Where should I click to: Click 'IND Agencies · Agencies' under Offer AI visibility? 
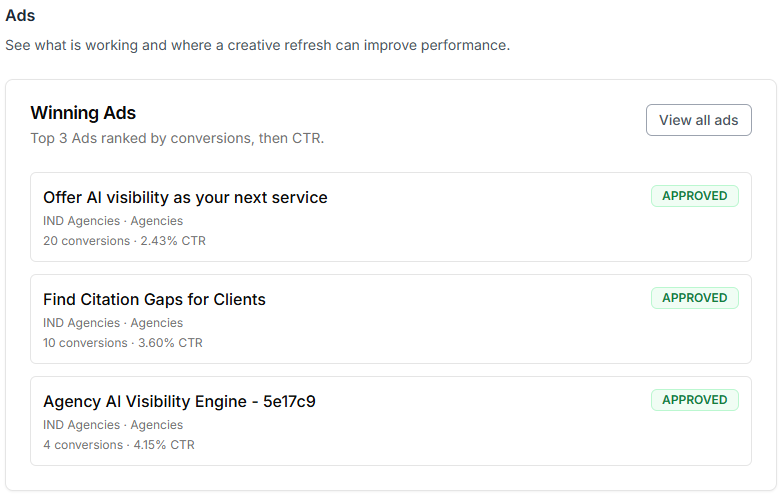click(x=113, y=221)
